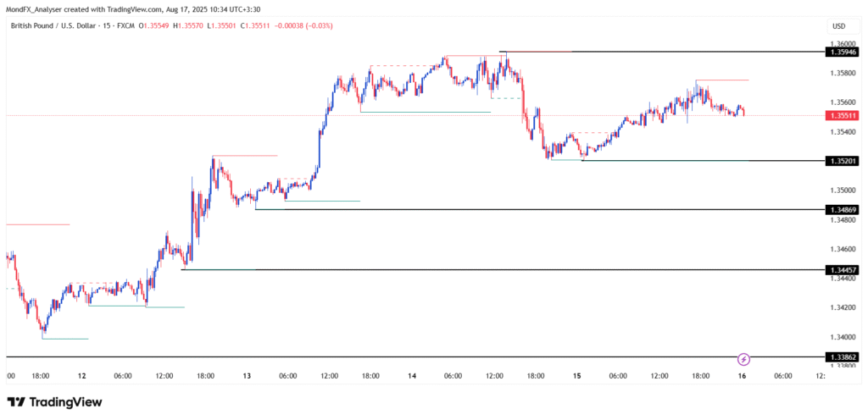Click date 15 on the time axis

577,375
